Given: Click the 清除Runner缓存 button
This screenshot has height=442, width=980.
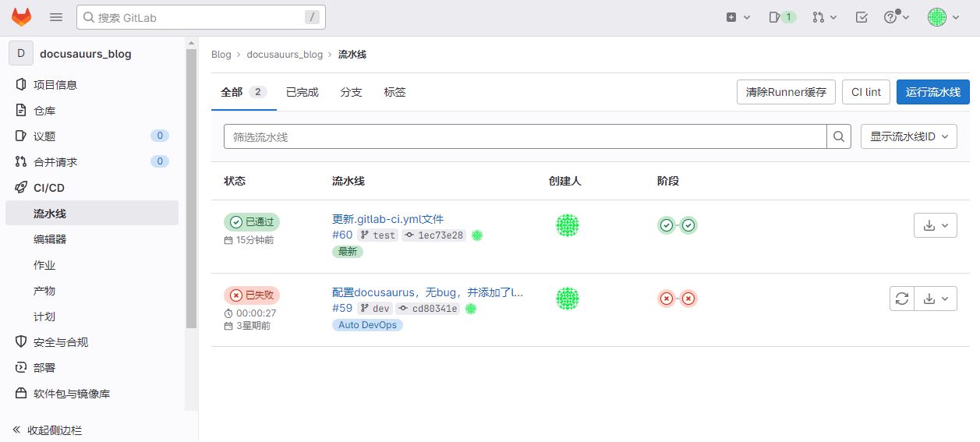Looking at the screenshot, I should [786, 92].
